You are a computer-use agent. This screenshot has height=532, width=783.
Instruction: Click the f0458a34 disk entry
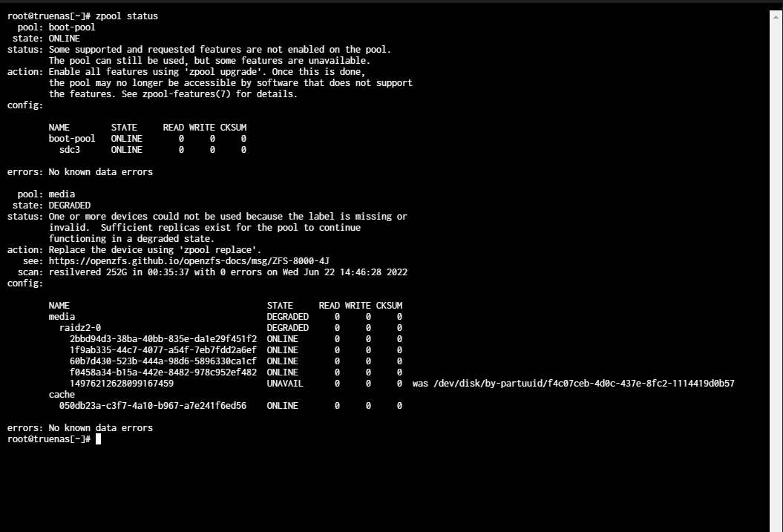tap(163, 372)
